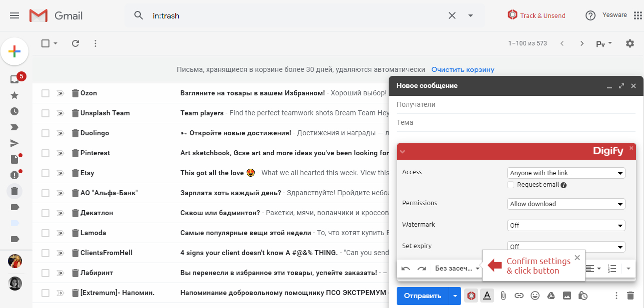Insert emoji in compose toolbar
This screenshot has width=644, height=308.
click(x=535, y=296)
